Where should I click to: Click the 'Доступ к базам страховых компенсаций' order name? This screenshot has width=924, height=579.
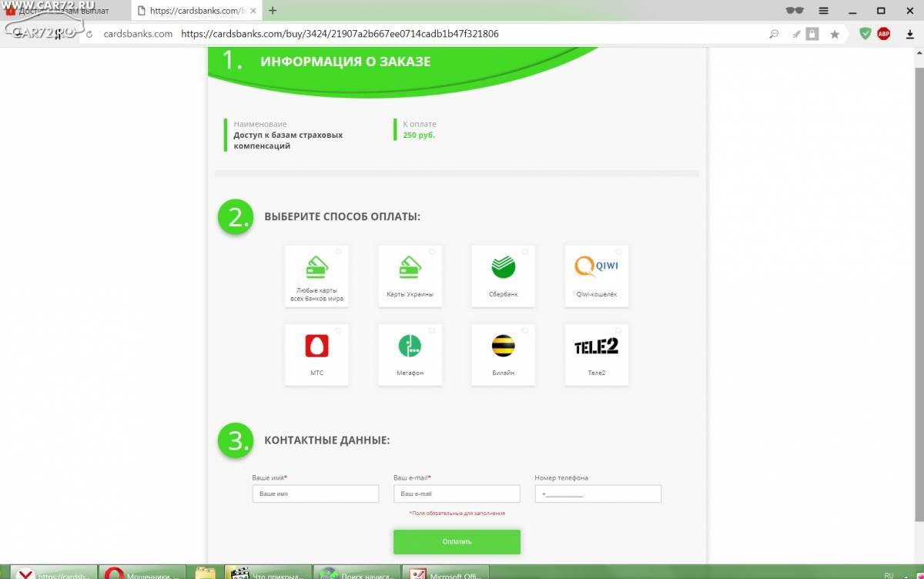coord(288,140)
